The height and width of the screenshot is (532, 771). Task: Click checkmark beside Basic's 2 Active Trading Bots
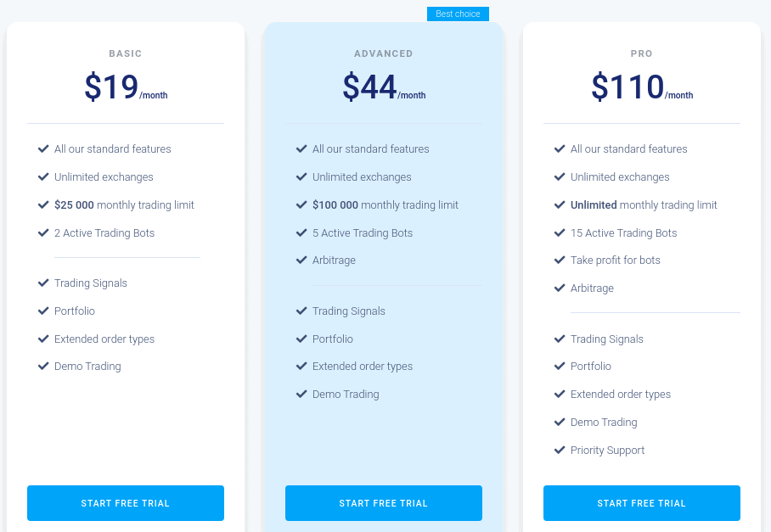pos(43,232)
